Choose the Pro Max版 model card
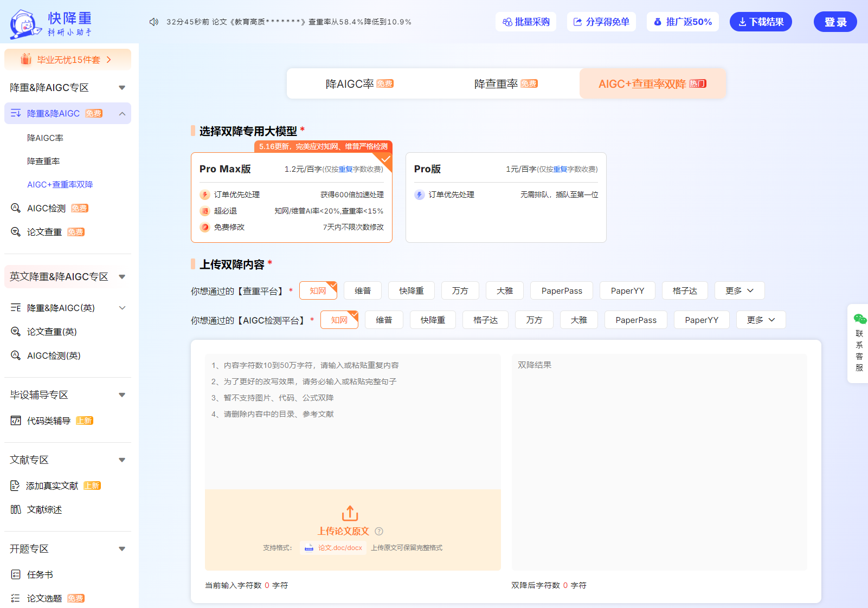This screenshot has height=608, width=868. point(292,198)
